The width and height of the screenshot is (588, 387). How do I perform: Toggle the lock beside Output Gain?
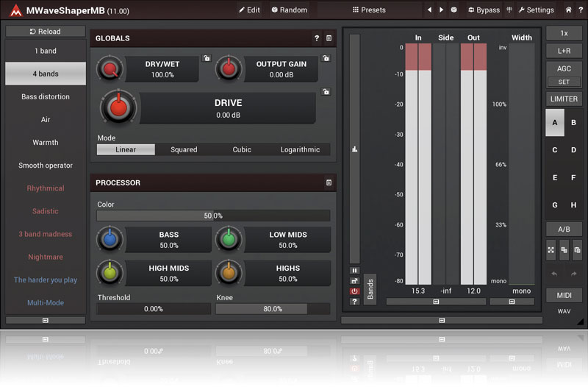tap(326, 58)
